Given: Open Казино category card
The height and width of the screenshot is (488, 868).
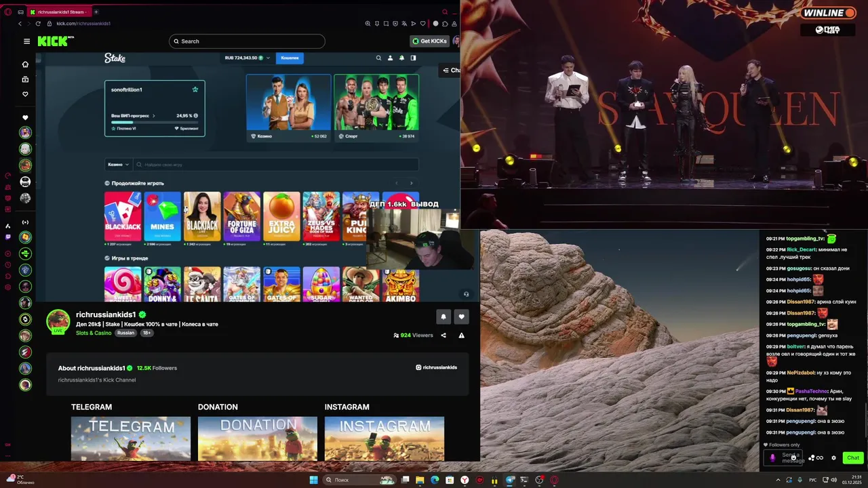Looking at the screenshot, I should tap(289, 108).
